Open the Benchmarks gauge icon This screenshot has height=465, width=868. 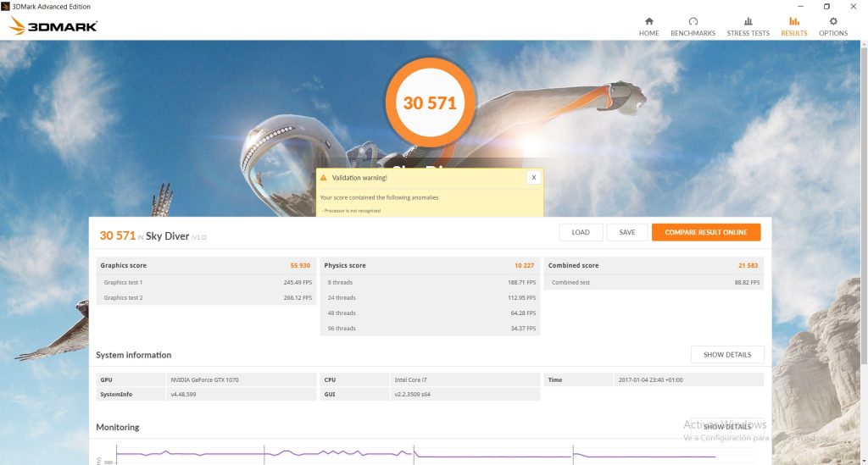point(693,21)
